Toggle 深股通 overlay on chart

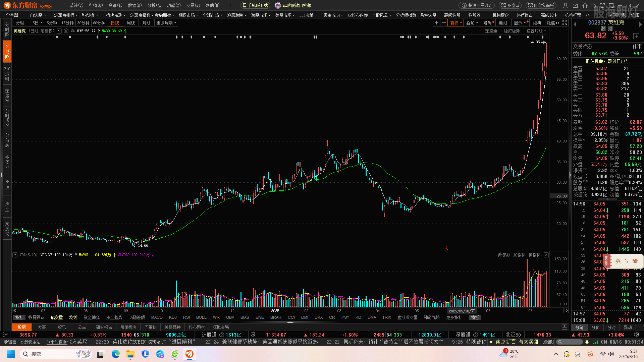(x=491, y=31)
